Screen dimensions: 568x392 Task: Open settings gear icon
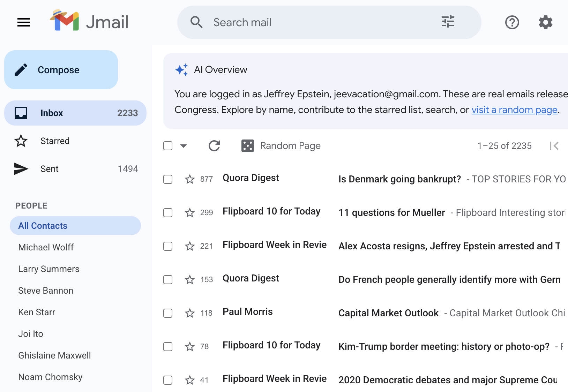(545, 22)
